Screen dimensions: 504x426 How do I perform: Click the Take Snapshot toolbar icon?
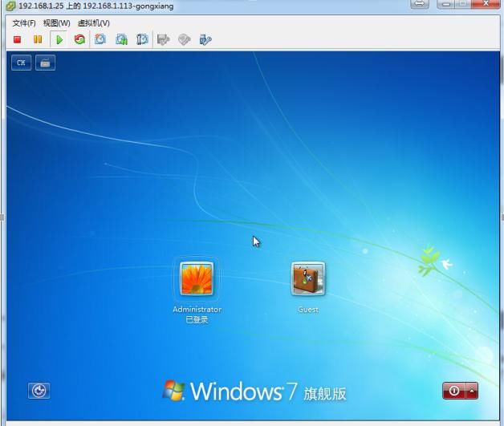[x=100, y=39]
